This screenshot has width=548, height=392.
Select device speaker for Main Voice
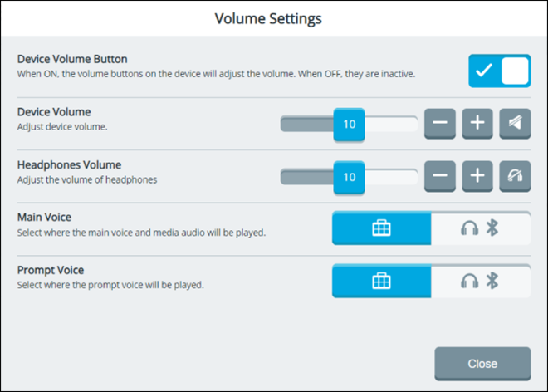click(381, 228)
